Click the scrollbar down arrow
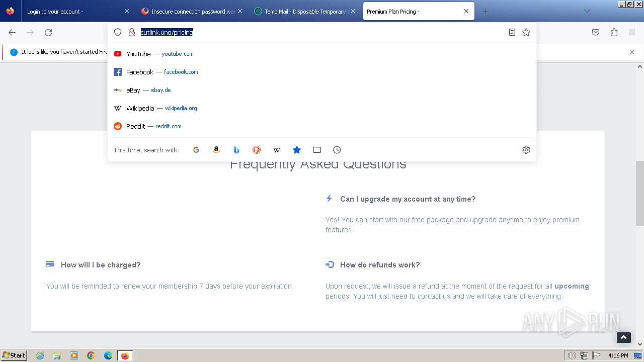 click(640, 344)
